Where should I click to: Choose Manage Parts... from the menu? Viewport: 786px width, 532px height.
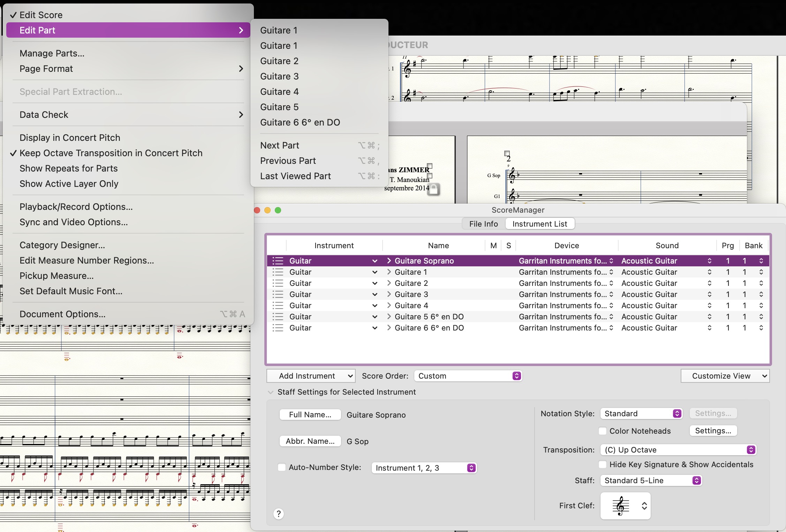pos(52,53)
